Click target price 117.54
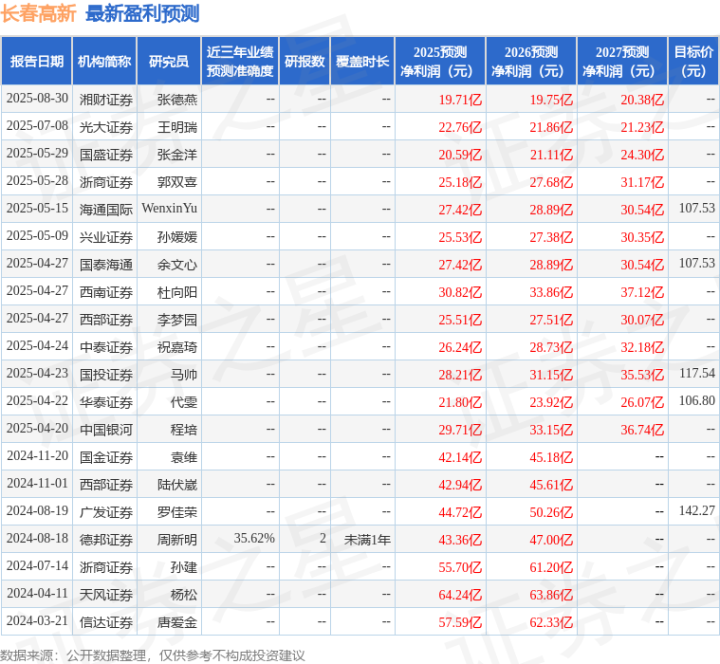This screenshot has width=720, height=664. coord(697,373)
